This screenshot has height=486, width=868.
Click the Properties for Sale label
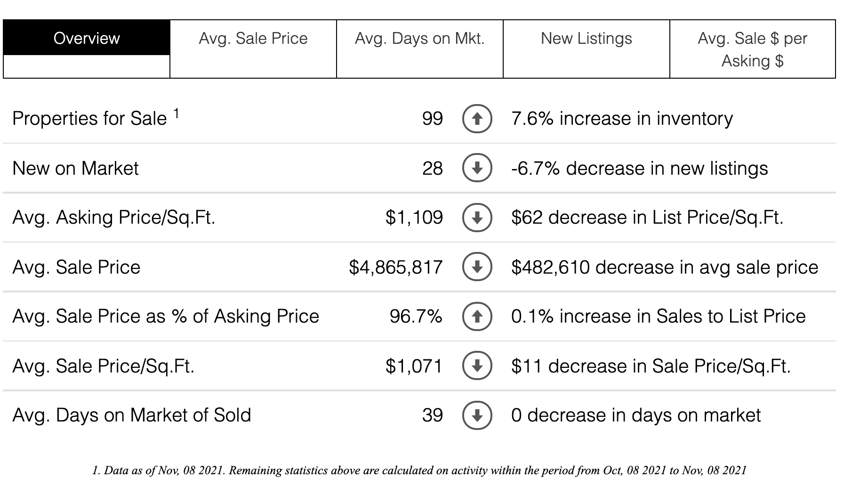pyautogui.click(x=89, y=119)
